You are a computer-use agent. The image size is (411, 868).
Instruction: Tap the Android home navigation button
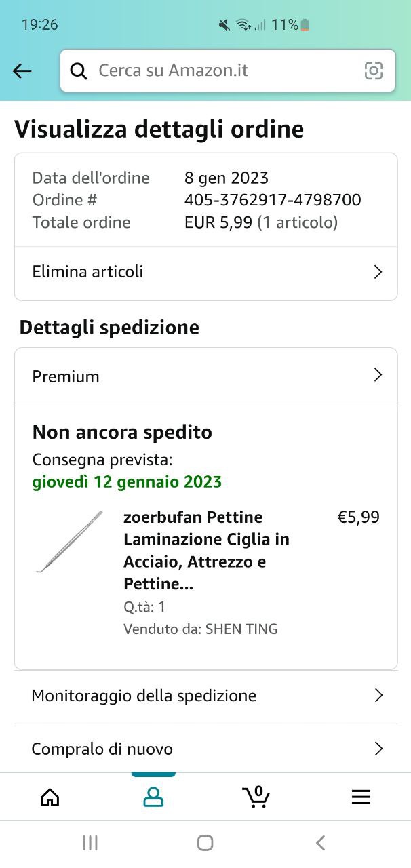[x=206, y=843]
